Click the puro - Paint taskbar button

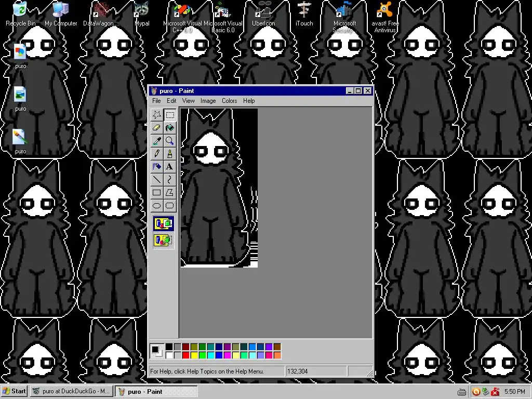[x=156, y=391]
